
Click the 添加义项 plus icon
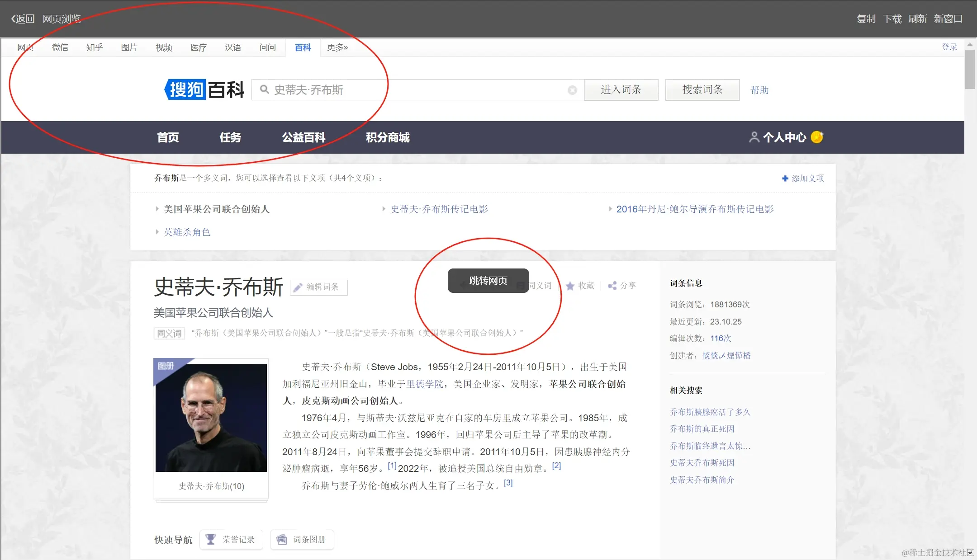[x=785, y=179]
